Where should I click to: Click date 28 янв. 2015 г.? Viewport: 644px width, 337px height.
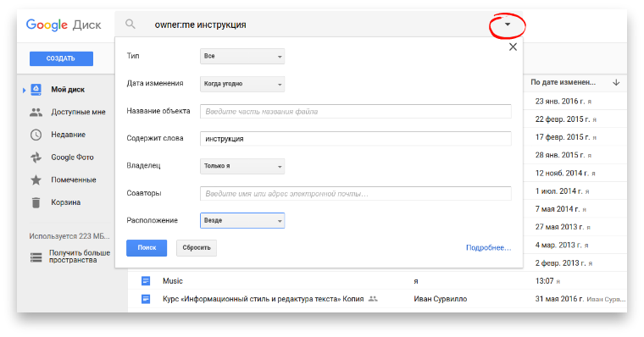tap(560, 155)
